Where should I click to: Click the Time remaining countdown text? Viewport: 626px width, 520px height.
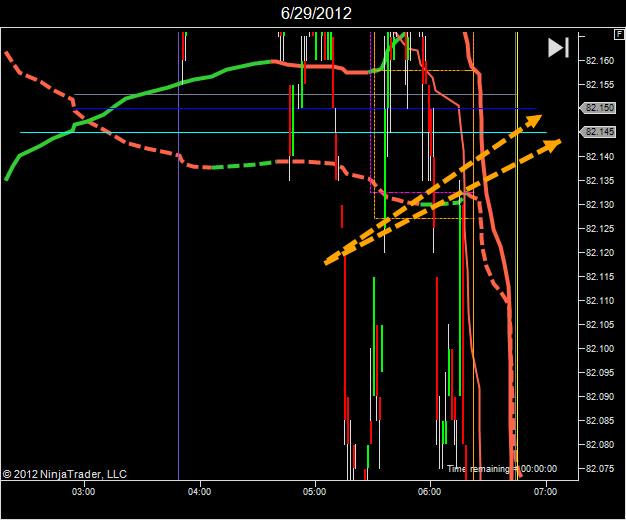click(x=501, y=468)
